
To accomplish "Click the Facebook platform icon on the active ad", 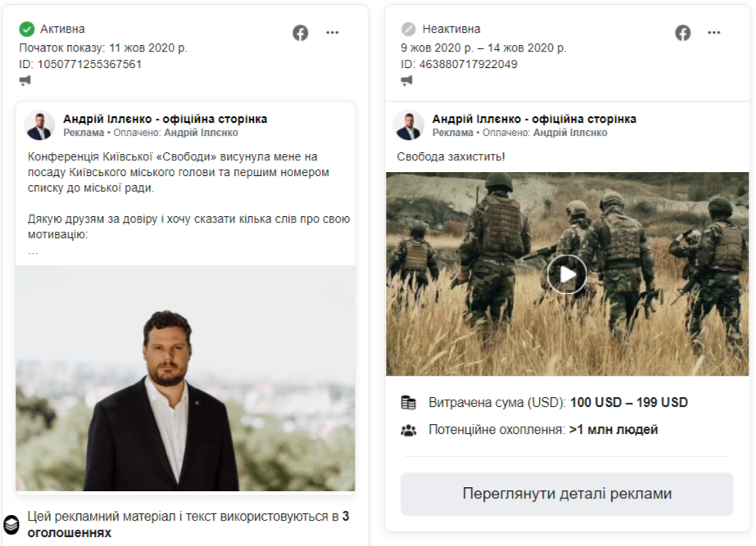I will pyautogui.click(x=301, y=33).
